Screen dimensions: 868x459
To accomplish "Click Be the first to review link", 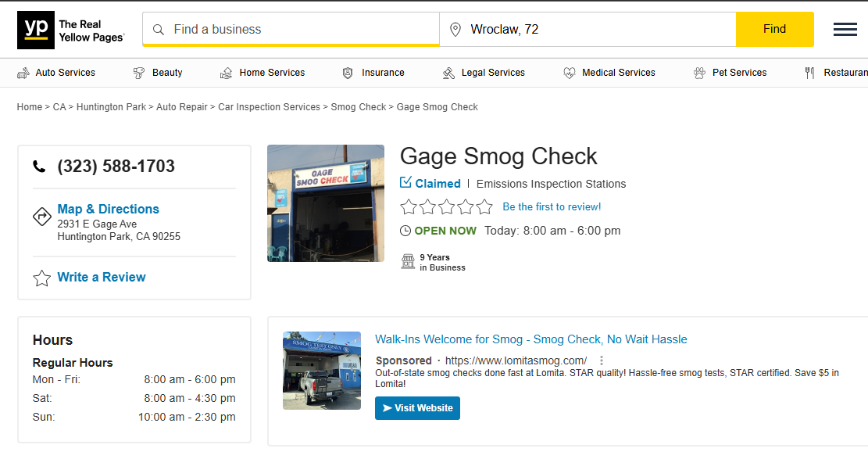I will (x=552, y=206).
